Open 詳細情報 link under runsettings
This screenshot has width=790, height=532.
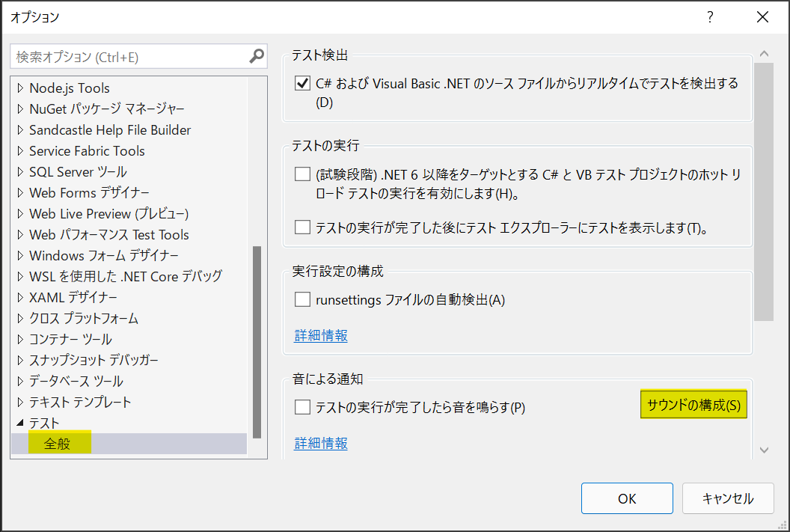(321, 335)
